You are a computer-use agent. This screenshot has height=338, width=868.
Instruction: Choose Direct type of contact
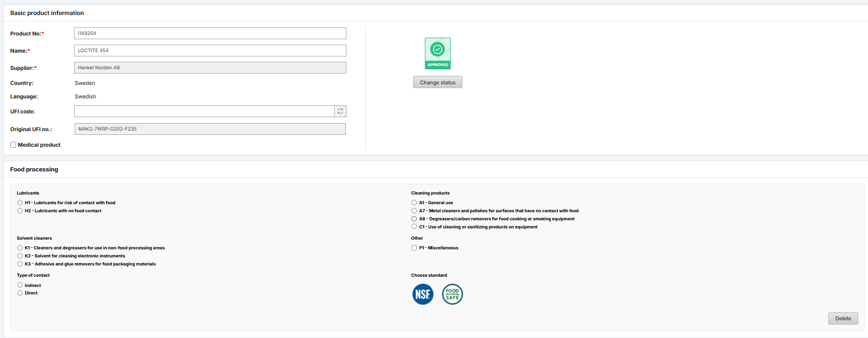[20, 293]
